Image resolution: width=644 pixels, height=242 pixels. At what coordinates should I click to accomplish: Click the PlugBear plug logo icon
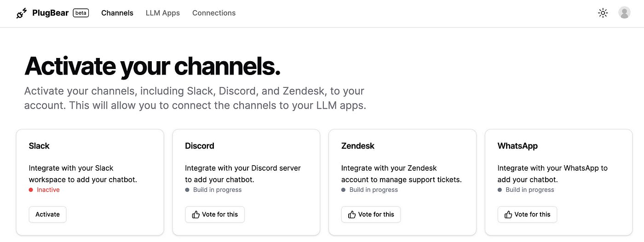point(22,13)
